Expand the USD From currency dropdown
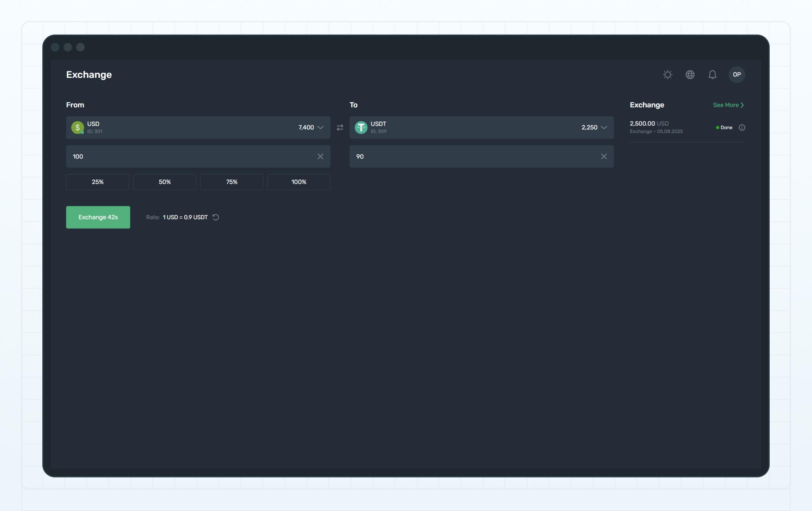Screen dimensions: 812x511 tap(320, 127)
